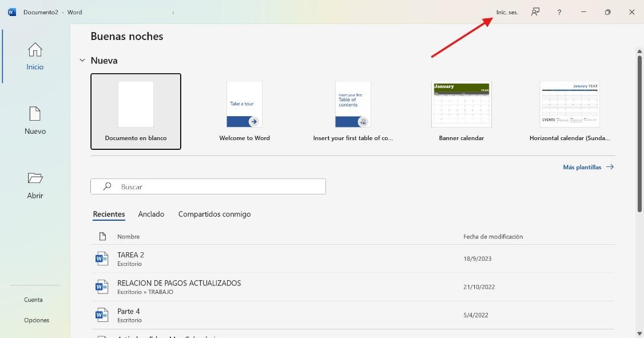This screenshot has height=338, width=644.
Task: Click the 21/10/2022 date cell
Action: click(479, 287)
